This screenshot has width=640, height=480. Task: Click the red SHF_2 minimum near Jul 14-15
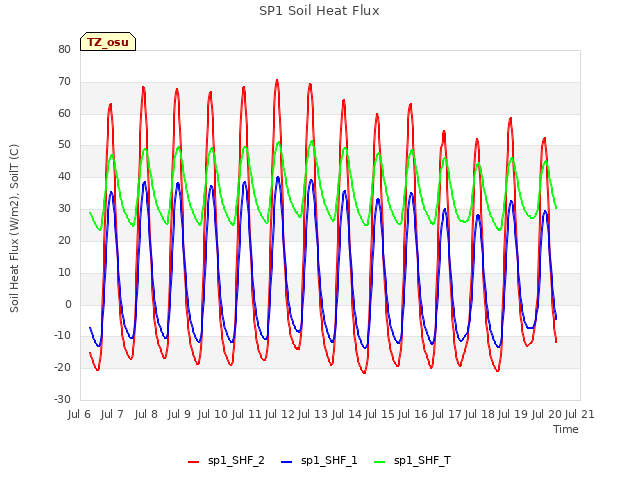[364, 372]
